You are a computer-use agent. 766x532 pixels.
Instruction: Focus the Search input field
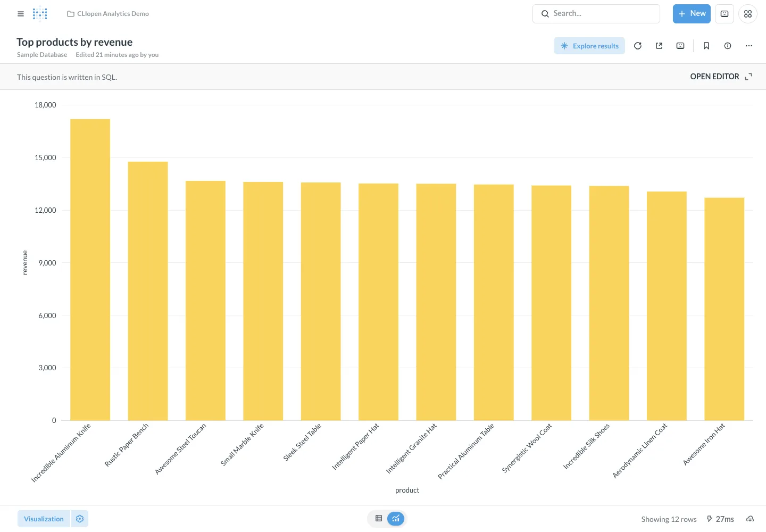click(x=596, y=14)
